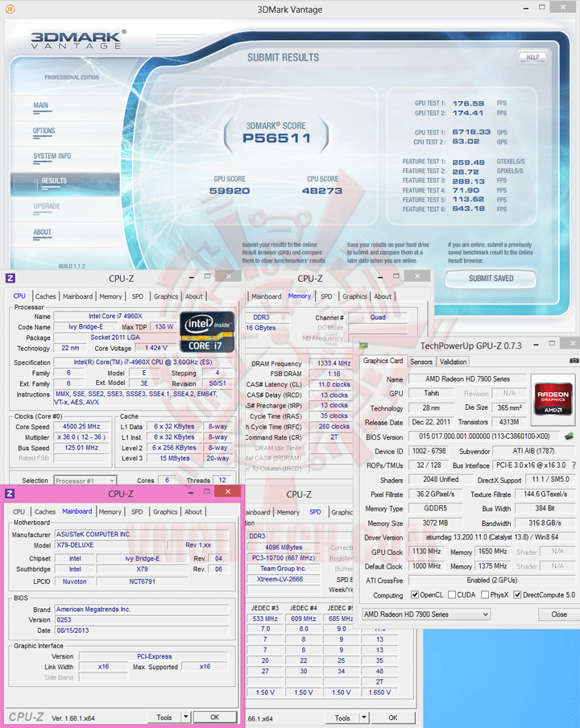580x728 pixels.
Task: Select CPU tab in pink CPU-Z window
Action: pos(19,511)
